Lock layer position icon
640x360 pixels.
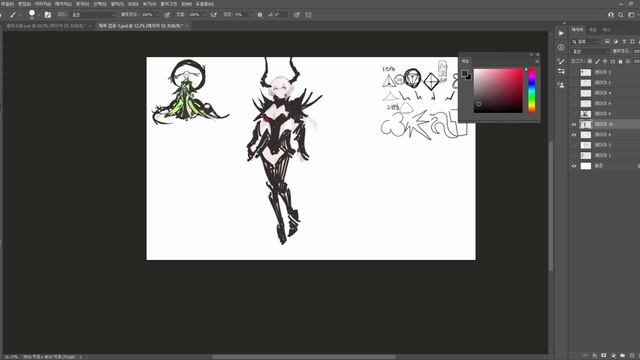pos(605,61)
